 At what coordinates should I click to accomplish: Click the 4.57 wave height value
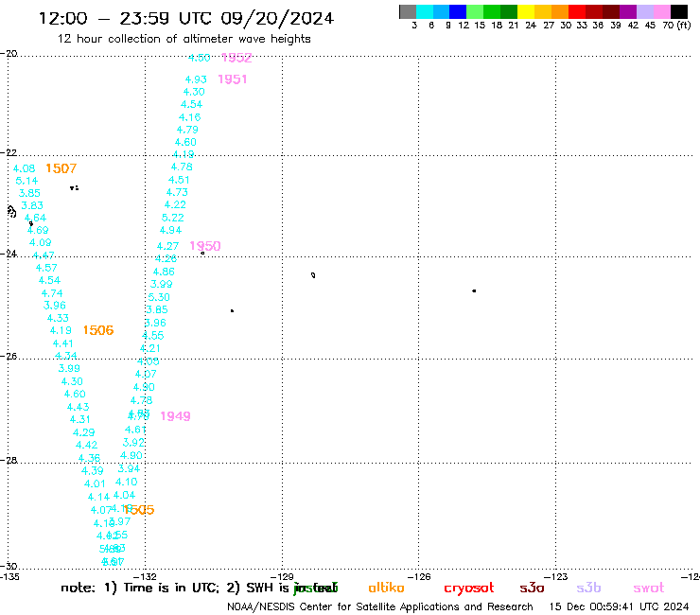point(46,268)
